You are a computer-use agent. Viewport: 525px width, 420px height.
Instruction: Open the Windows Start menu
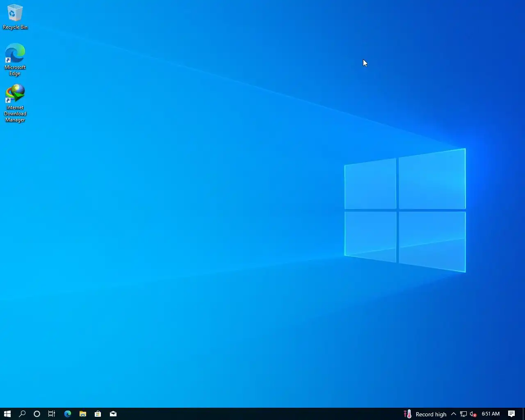7,414
